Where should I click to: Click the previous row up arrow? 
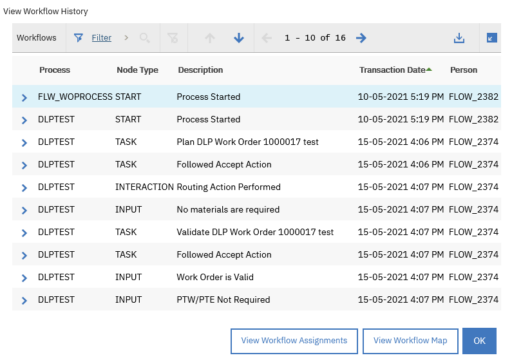click(210, 38)
